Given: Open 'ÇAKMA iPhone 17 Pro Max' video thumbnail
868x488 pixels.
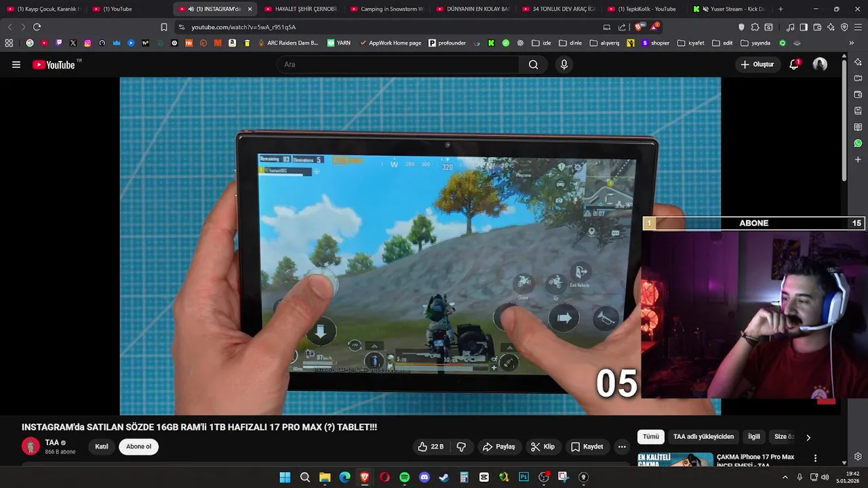Looking at the screenshot, I should (675, 460).
